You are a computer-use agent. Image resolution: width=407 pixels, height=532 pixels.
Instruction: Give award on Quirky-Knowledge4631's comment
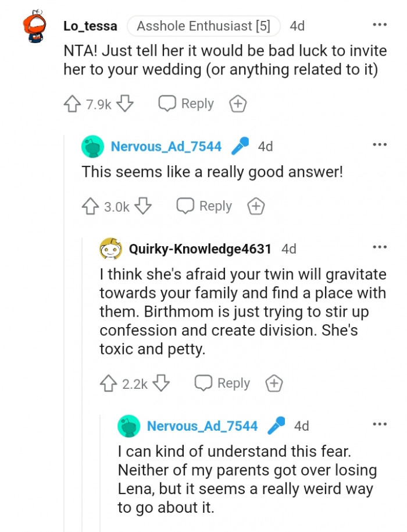tap(273, 383)
